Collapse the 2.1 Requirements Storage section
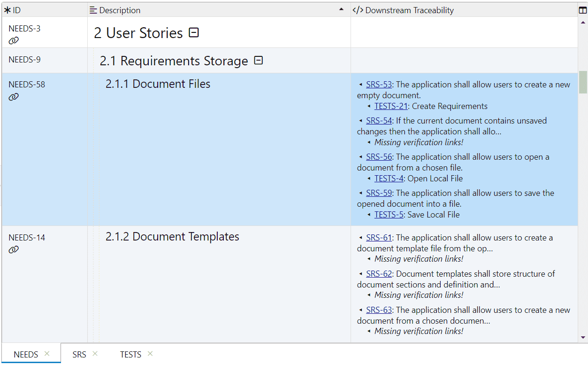Screen dimensions: 588x365 click(x=258, y=61)
